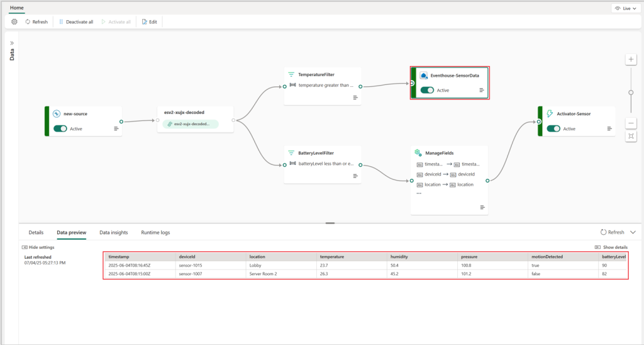The height and width of the screenshot is (345, 644).
Task: Click the humidity column header
Action: 422,257
